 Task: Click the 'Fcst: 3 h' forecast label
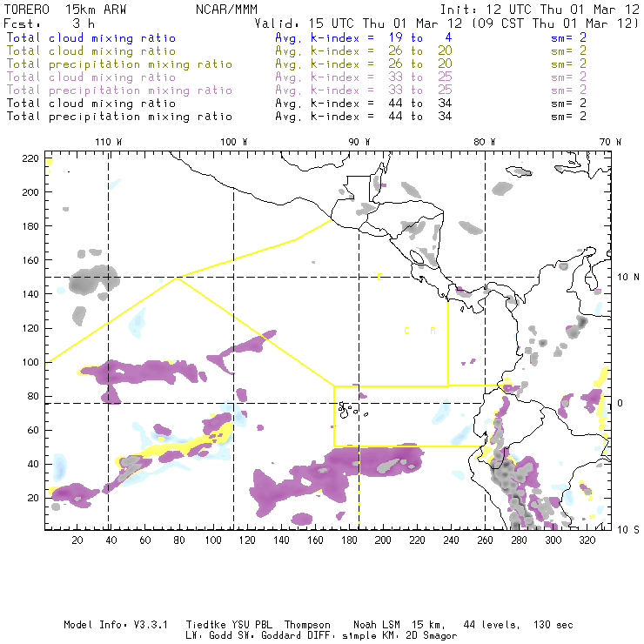(x=50, y=23)
